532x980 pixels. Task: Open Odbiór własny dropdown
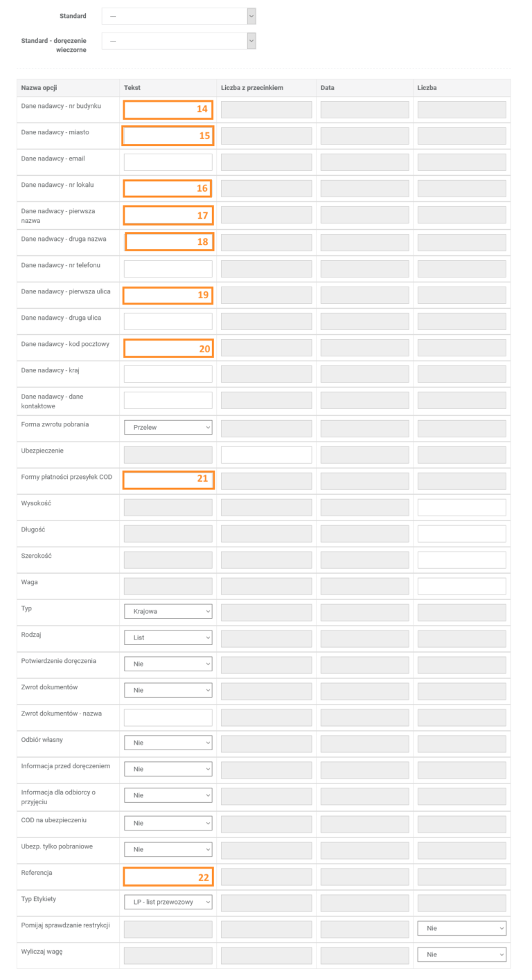(x=168, y=743)
